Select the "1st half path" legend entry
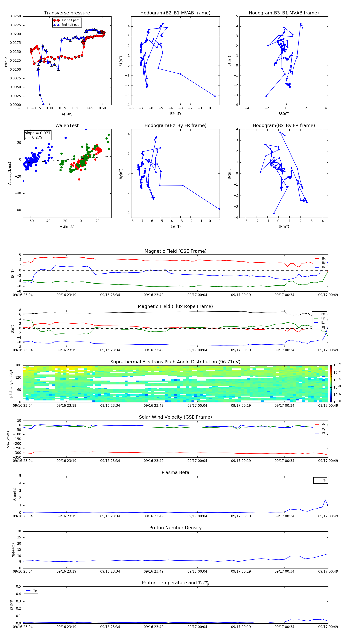Viewport: 351px width, 644px height. (67, 20)
